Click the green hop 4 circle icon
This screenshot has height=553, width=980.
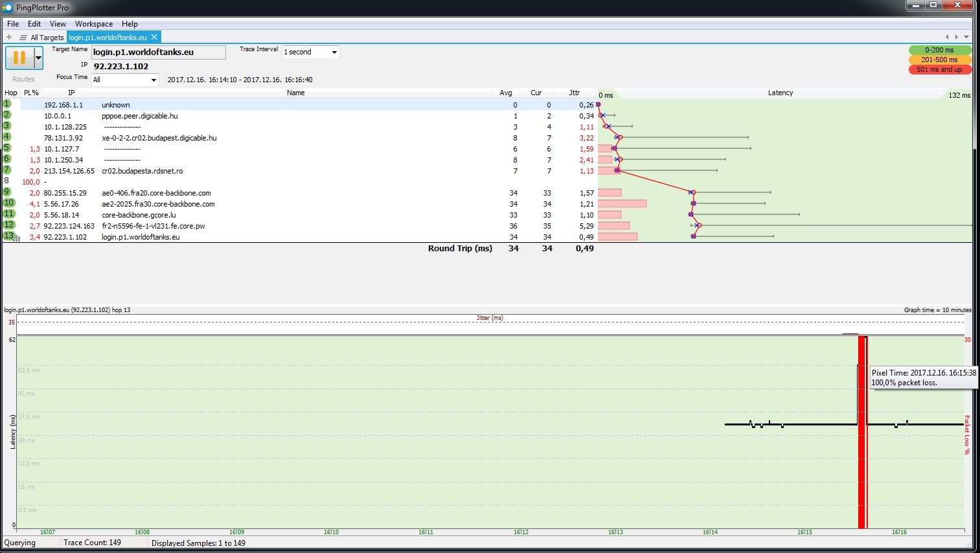pos(7,137)
